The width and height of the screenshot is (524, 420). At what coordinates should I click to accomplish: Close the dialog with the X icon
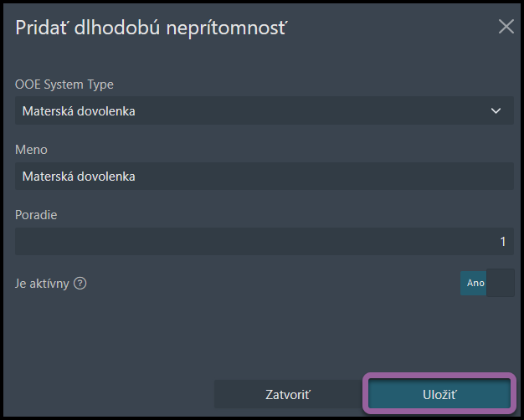[506, 27]
